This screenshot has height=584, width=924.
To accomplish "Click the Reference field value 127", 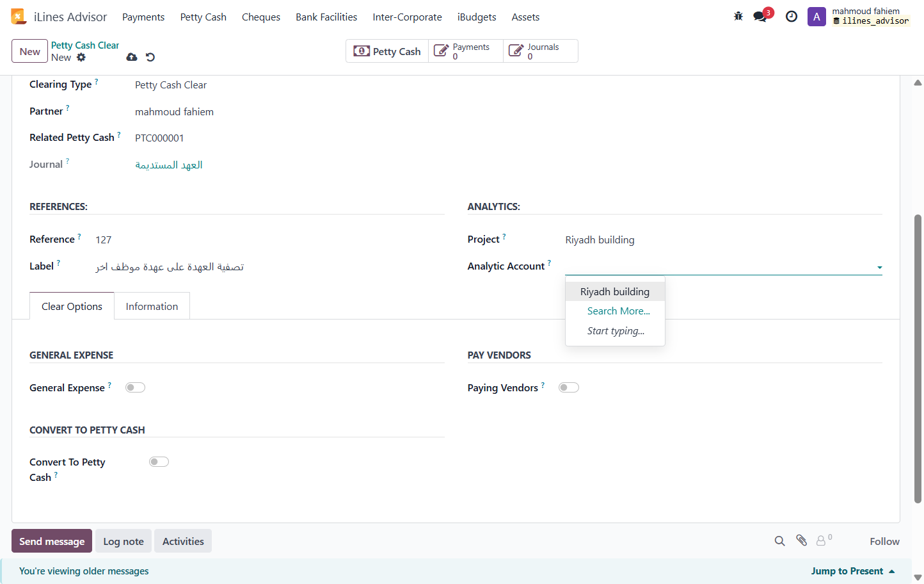I will (x=104, y=240).
